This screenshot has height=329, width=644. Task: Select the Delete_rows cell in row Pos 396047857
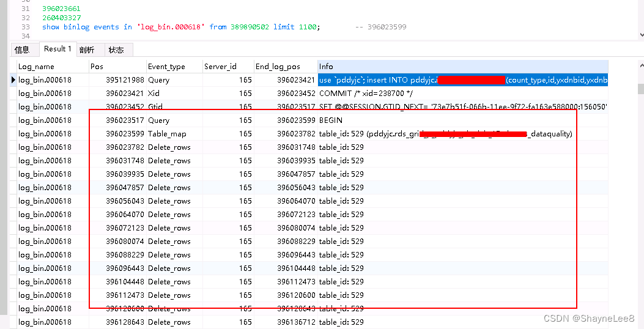pyautogui.click(x=174, y=187)
